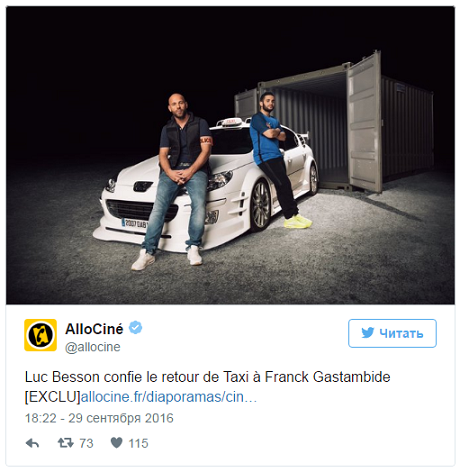Click the man in blue shirt
This screenshot has width=460, height=472.
click(x=275, y=159)
